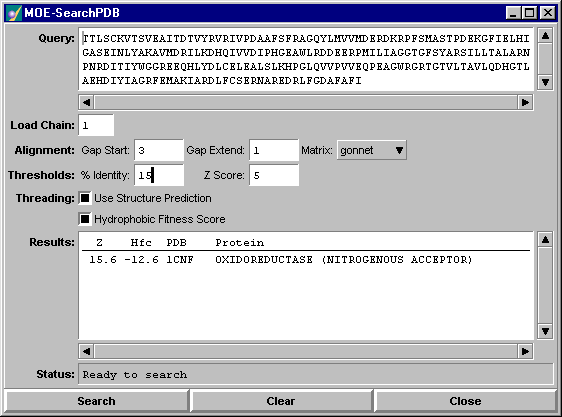Click the Query horizontal scroll right arrow

tap(525, 103)
